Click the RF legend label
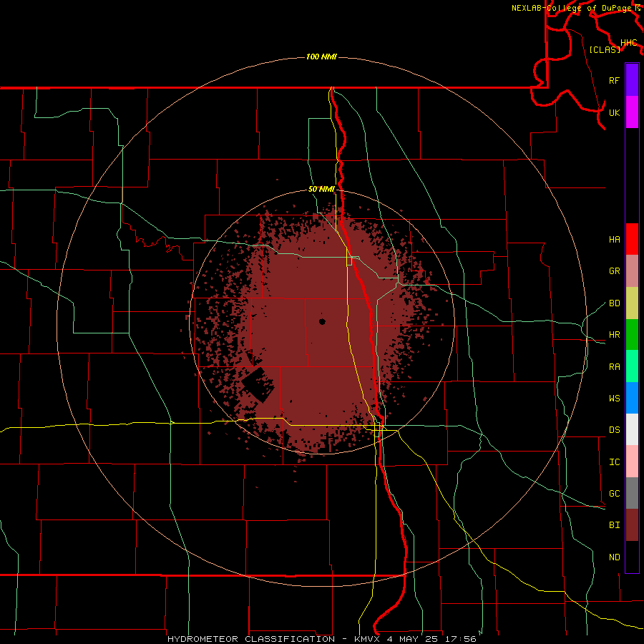644x644 pixels. click(614, 80)
